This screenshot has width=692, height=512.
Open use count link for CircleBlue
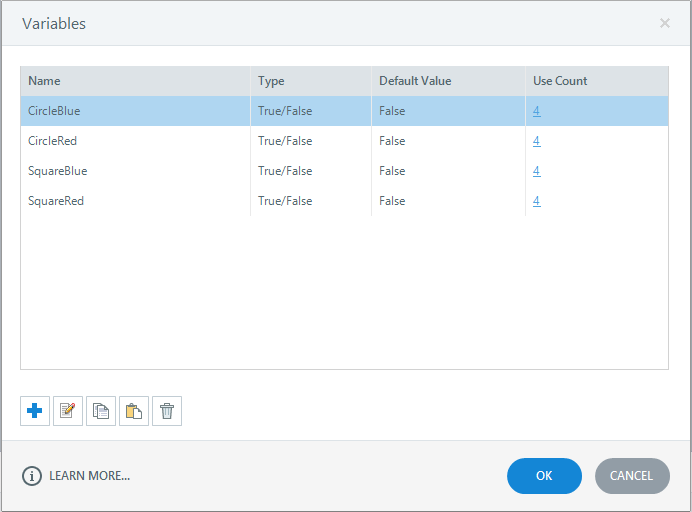click(x=537, y=111)
